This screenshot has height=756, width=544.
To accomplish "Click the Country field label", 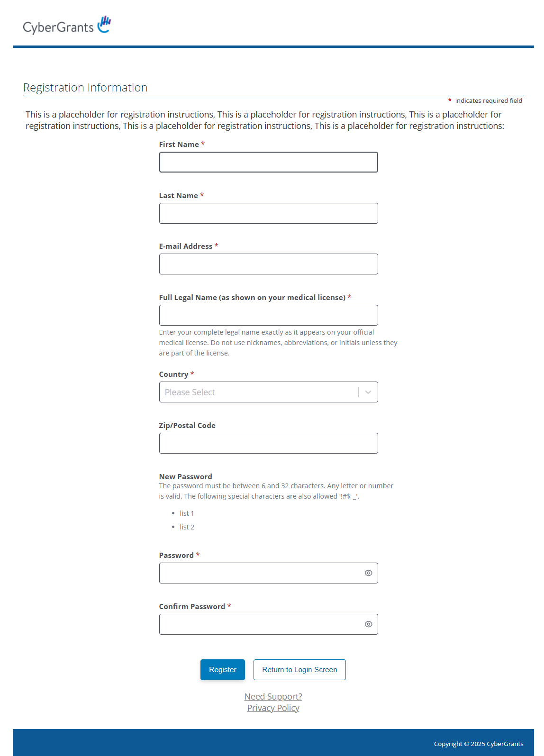I will point(173,374).
